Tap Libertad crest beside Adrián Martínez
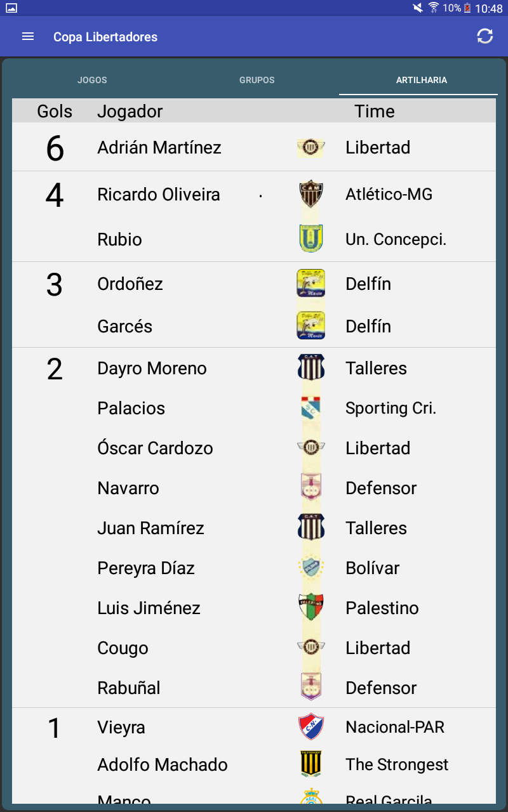508x812 pixels. 311,147
